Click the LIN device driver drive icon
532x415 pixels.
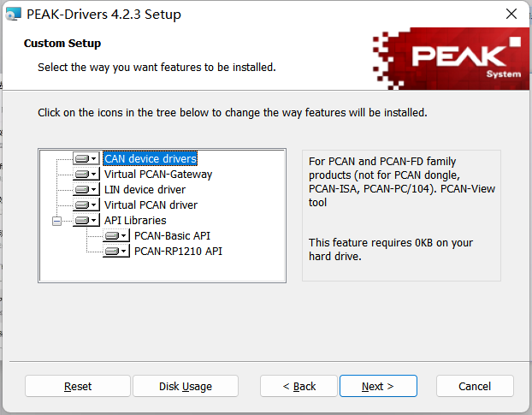coord(86,189)
